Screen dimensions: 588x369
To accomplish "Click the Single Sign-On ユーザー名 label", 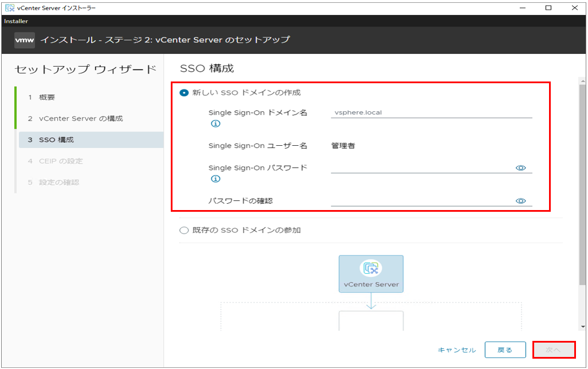I will pyautogui.click(x=258, y=146).
